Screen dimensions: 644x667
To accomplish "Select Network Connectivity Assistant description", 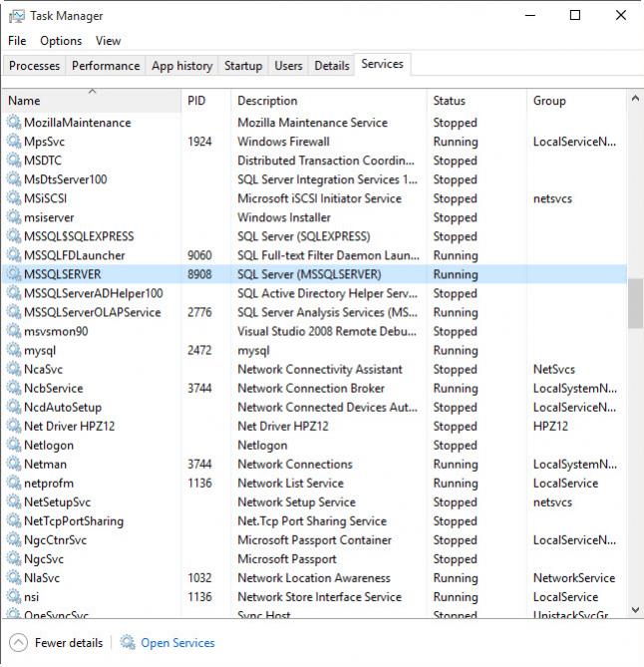I will [x=319, y=369].
